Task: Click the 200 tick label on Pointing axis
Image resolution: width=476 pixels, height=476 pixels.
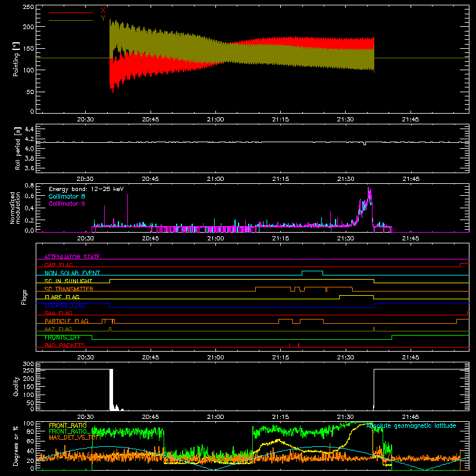Action: coord(29,27)
